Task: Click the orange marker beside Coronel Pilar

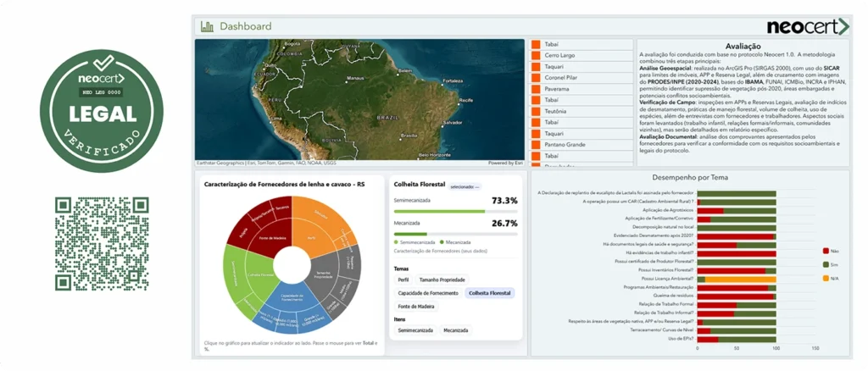Action: coord(536,77)
